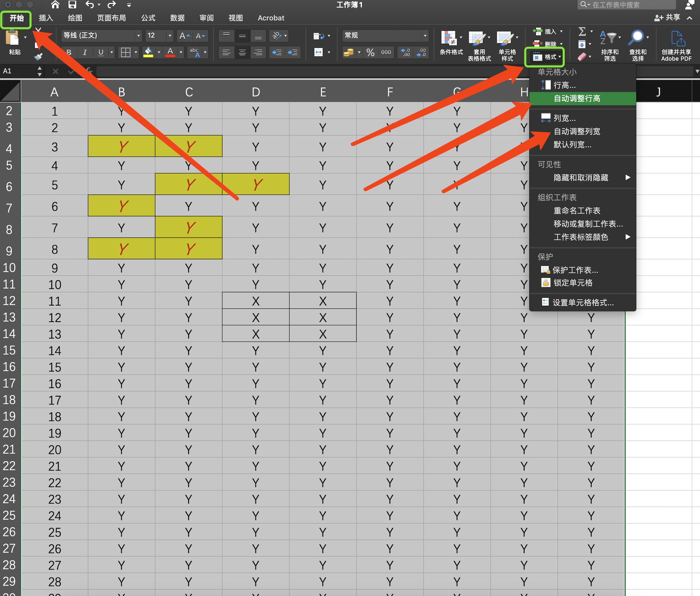This screenshot has height=596, width=700.
Task: Open the font size dropdown
Action: [170, 36]
